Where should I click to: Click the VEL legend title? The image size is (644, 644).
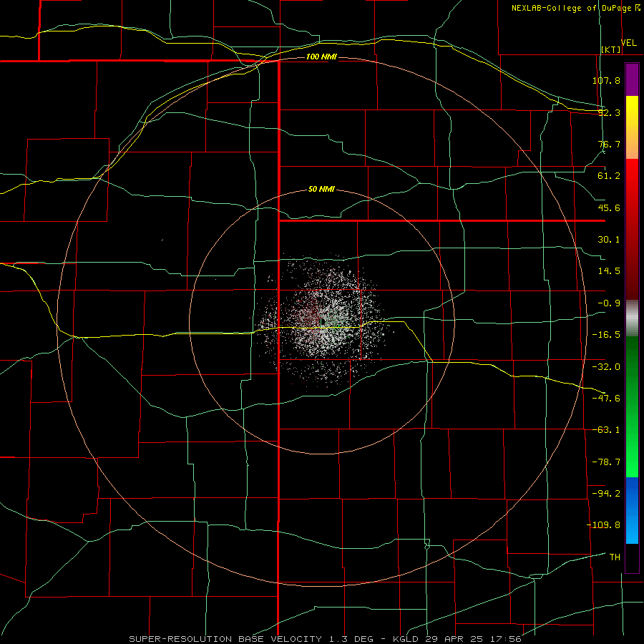click(x=629, y=43)
